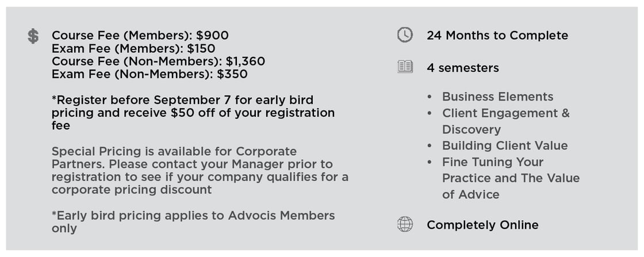This screenshot has width=644, height=257.
Task: Select the Fine Tuning Your Practice bullet
Action: [510, 178]
